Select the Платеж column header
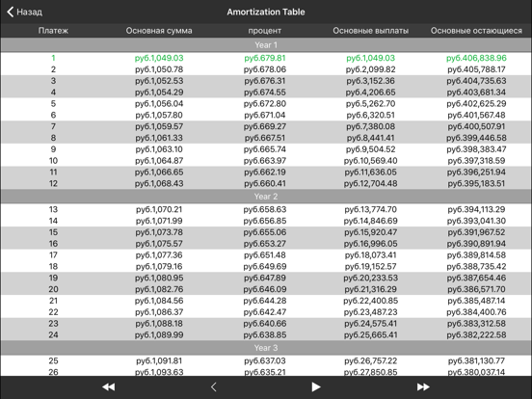 (53, 31)
